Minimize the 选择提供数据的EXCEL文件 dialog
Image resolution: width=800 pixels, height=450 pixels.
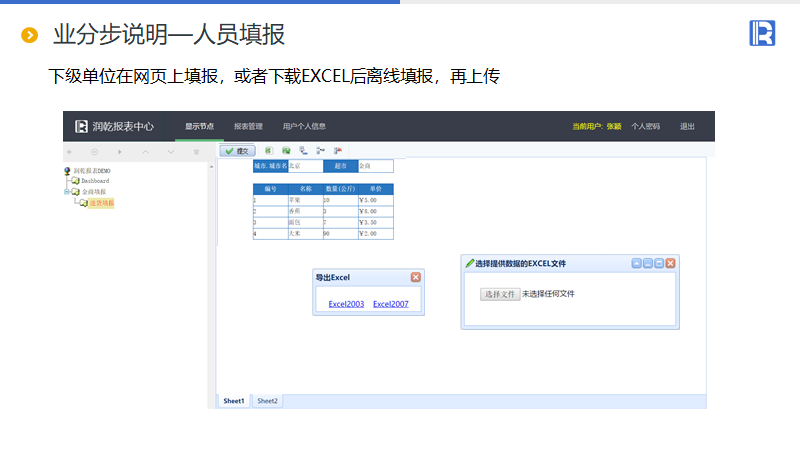click(x=648, y=263)
